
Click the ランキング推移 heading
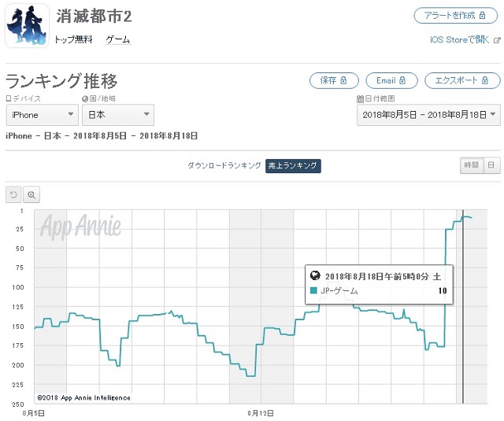coord(61,81)
